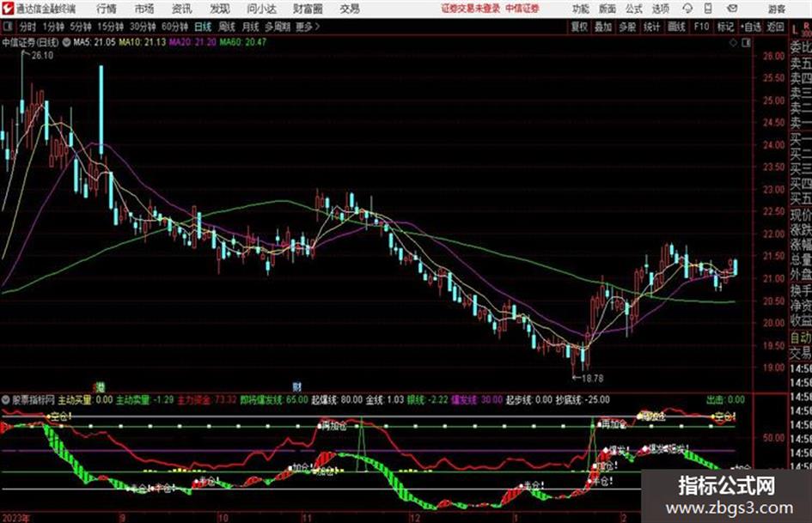Open the 市场 menu
The image size is (812, 523).
[x=144, y=9]
